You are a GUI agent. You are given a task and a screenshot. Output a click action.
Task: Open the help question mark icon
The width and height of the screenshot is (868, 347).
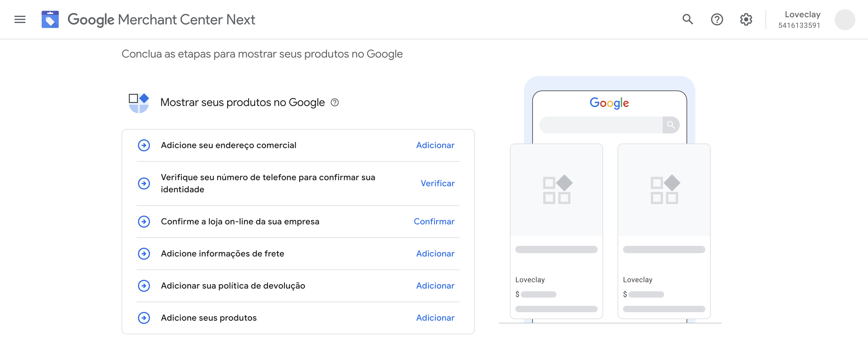pyautogui.click(x=717, y=20)
